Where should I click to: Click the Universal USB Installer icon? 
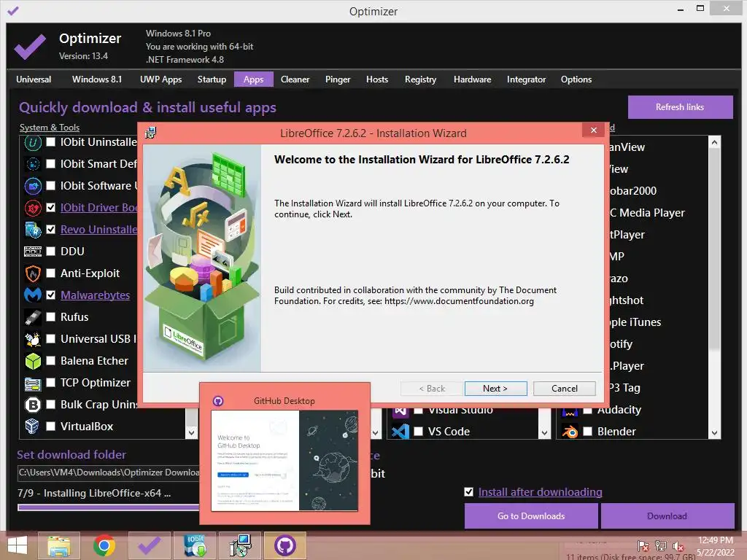tap(33, 339)
